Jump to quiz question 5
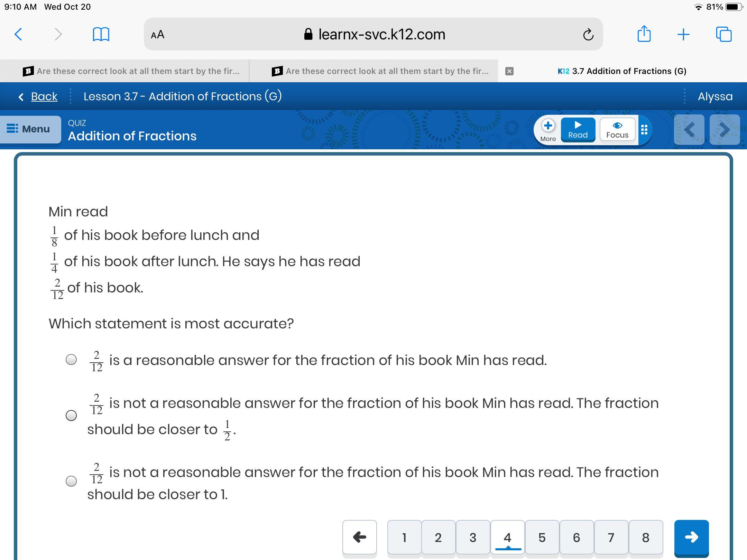Image resolution: width=747 pixels, height=560 pixels. (x=542, y=538)
